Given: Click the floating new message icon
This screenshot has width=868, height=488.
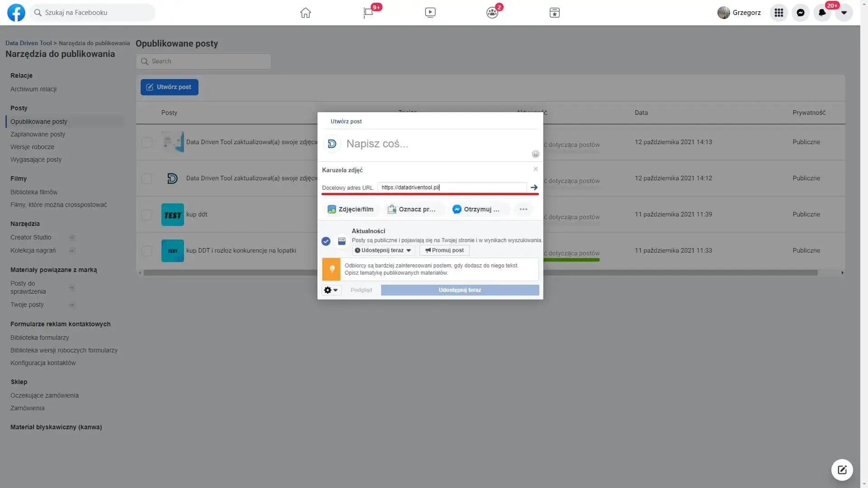Looking at the screenshot, I should point(842,470).
